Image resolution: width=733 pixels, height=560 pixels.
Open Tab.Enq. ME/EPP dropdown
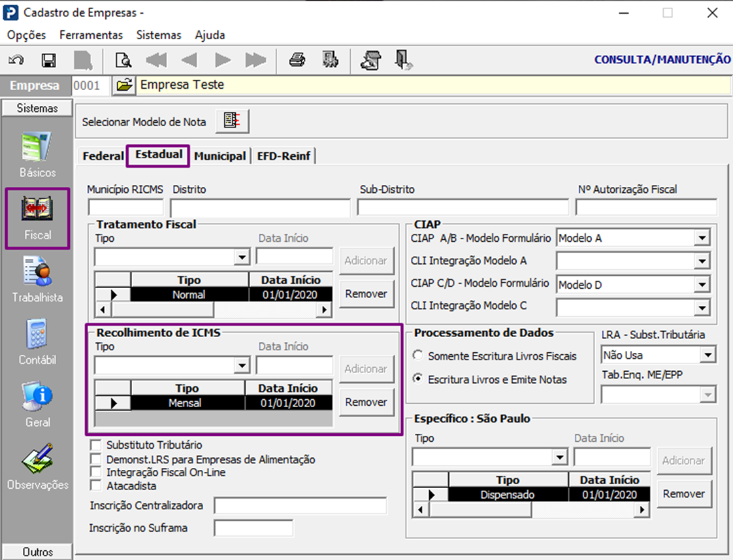tap(708, 395)
